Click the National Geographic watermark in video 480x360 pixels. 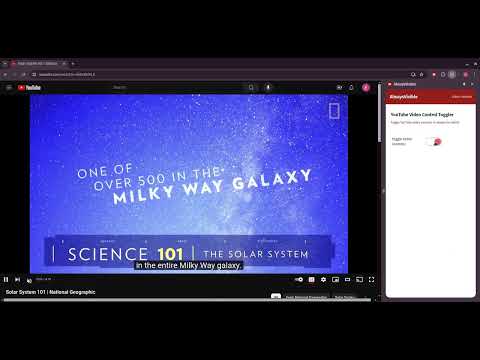(x=334, y=111)
